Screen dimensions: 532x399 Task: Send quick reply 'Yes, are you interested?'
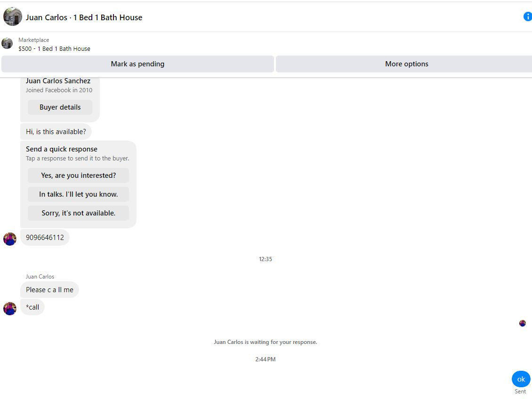[78, 175]
